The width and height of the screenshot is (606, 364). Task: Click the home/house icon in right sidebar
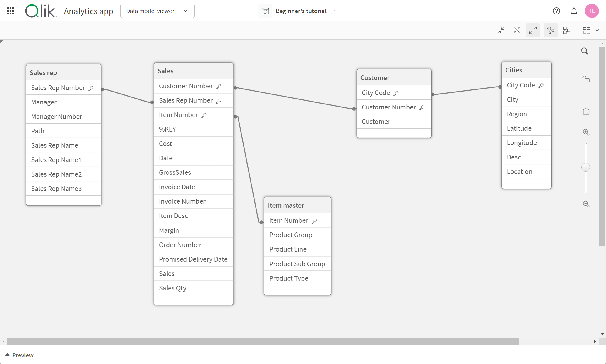point(586,112)
